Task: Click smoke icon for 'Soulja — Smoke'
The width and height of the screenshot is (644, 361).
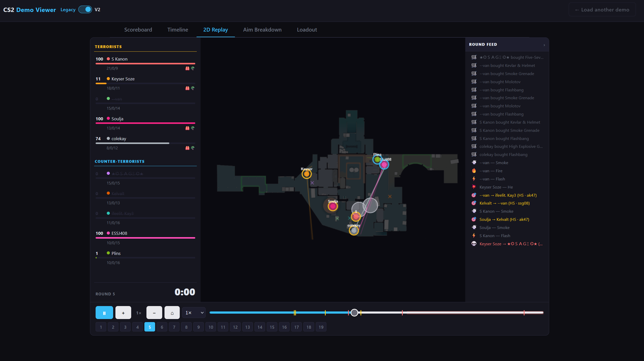Action: pos(474,227)
